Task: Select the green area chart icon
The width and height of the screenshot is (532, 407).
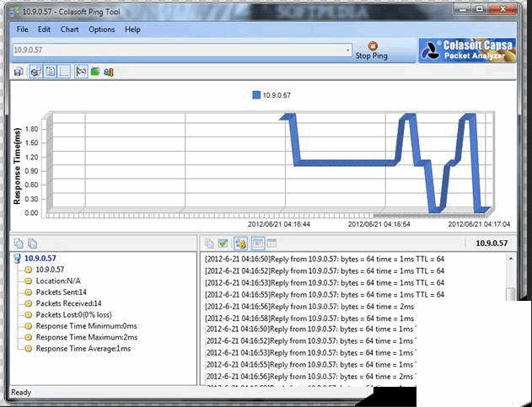Action: tap(95, 72)
